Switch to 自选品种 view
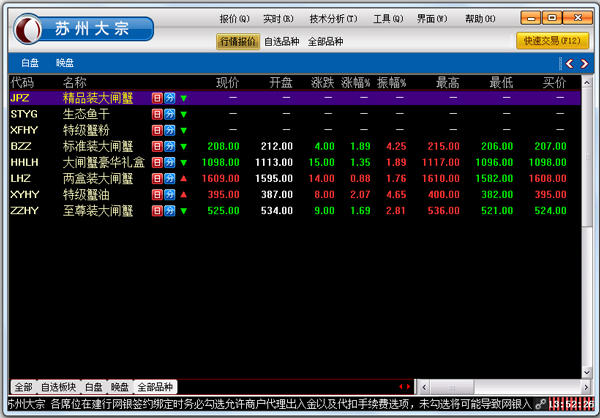The height and width of the screenshot is (418, 600). coord(282,41)
